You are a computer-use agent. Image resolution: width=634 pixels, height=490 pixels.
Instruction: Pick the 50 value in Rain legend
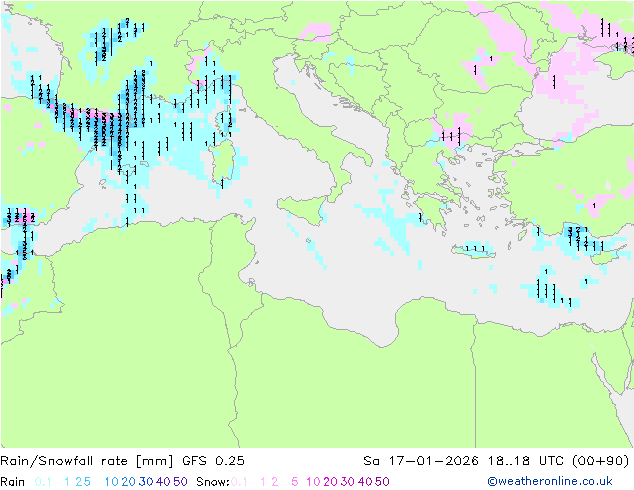click(x=180, y=482)
